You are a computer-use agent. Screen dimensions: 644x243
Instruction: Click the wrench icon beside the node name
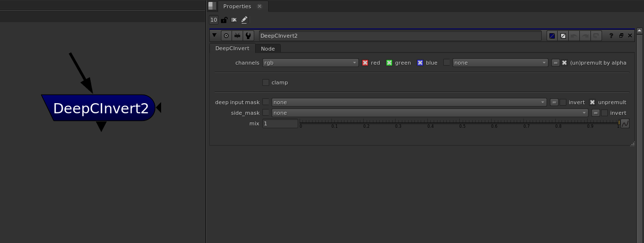248,36
